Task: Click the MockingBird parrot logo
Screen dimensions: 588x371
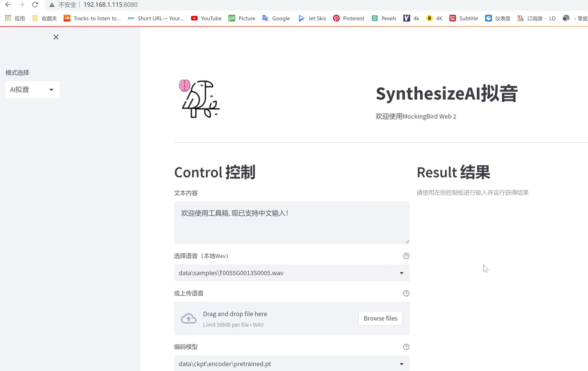Action: click(200, 98)
